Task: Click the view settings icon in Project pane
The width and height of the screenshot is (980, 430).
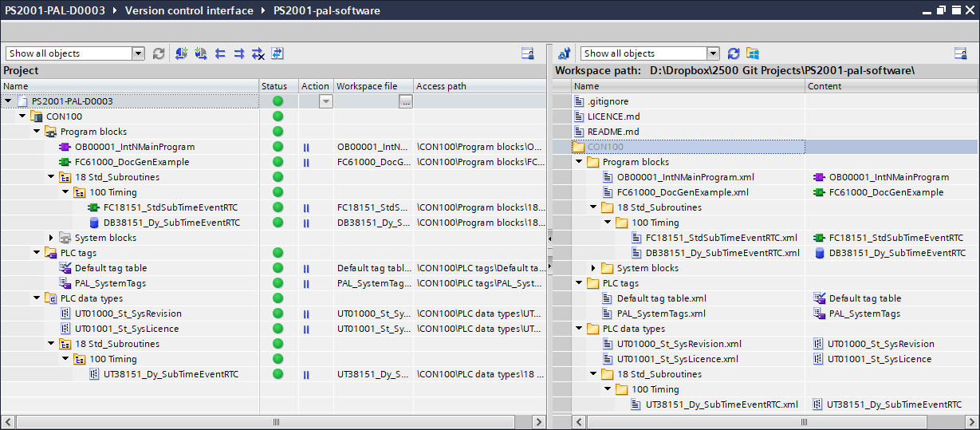Action: tap(527, 53)
